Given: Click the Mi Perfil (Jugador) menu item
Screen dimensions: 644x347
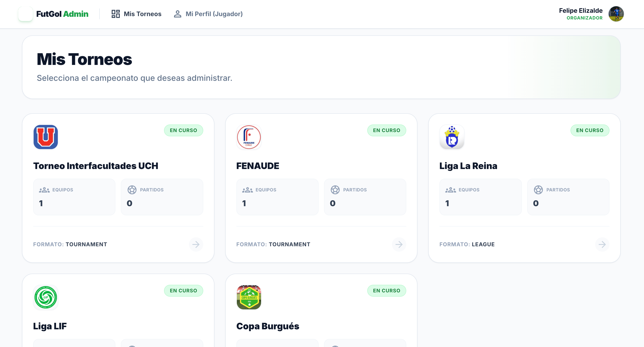Looking at the screenshot, I should coord(214,14).
